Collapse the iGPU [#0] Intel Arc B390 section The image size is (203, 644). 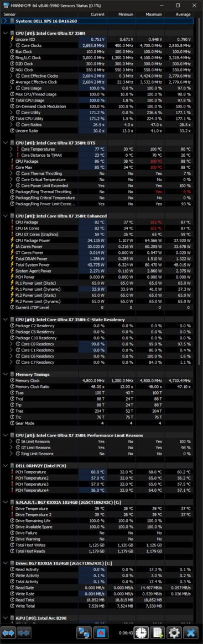(x=5, y=618)
